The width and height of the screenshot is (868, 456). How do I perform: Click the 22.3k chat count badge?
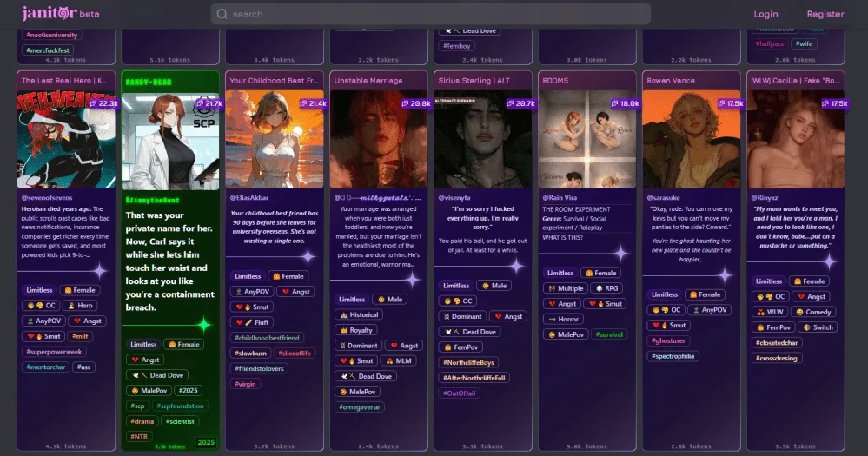(103, 103)
